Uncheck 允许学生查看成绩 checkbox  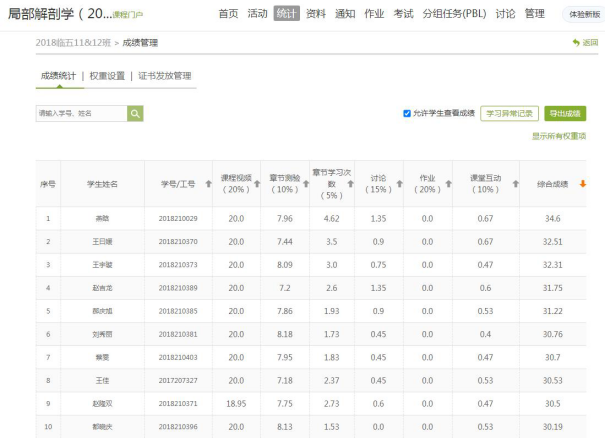tap(407, 114)
